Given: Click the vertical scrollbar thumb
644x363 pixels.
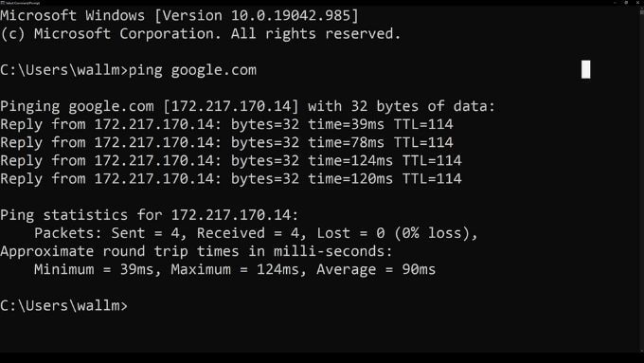Looking at the screenshot, I should tap(642, 12).
